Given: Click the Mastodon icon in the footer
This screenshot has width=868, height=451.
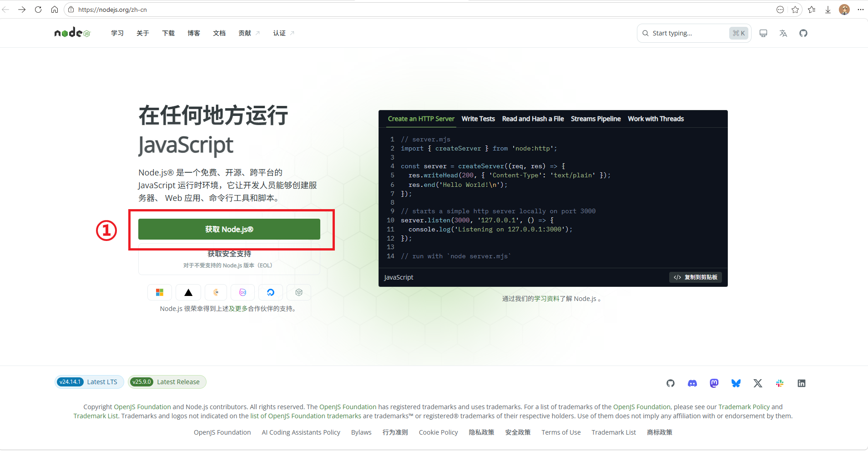Looking at the screenshot, I should [714, 383].
